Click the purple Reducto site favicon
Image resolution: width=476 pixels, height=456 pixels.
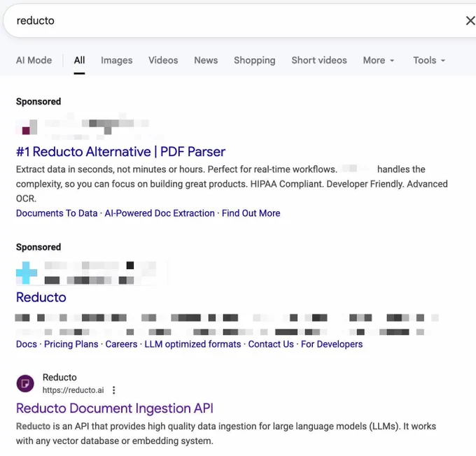click(x=25, y=383)
